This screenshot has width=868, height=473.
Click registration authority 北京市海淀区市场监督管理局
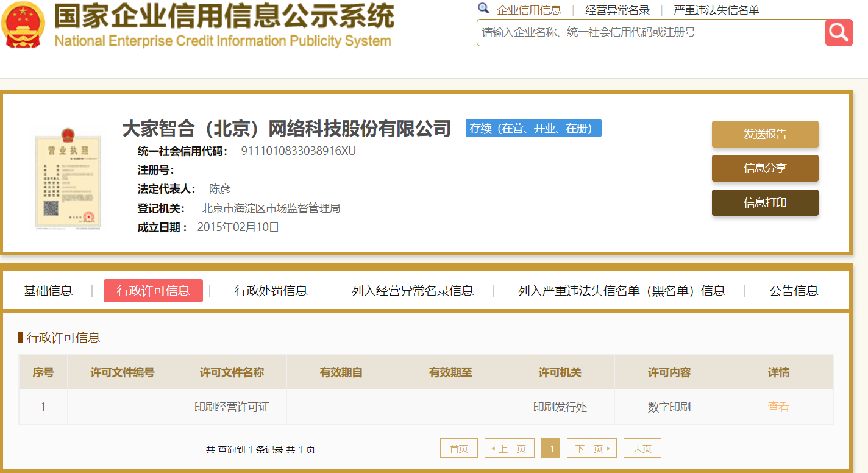271,208
